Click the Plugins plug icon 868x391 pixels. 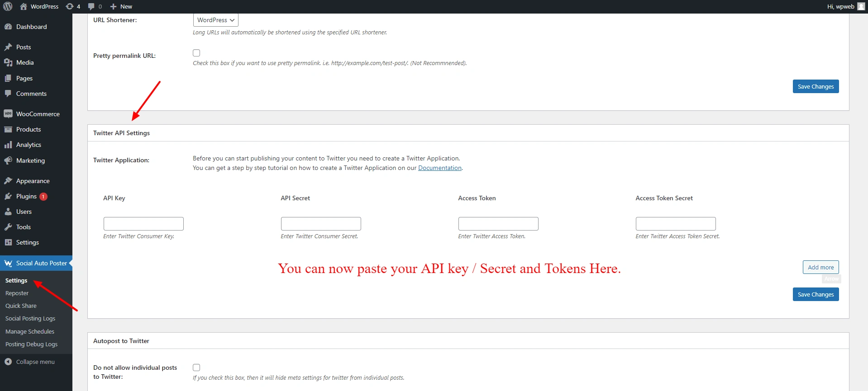[x=8, y=196]
